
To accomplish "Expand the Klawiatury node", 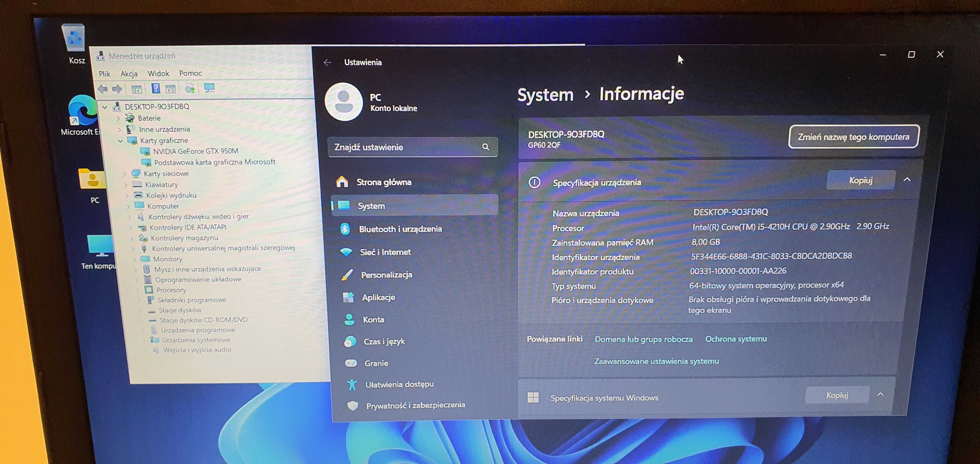I will coord(126,185).
